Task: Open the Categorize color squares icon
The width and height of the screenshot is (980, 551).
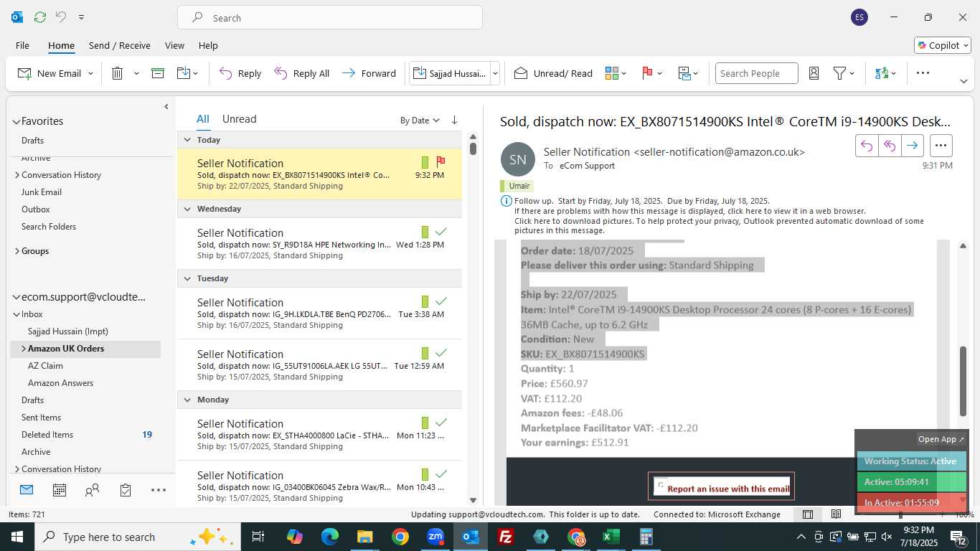Action: 612,73
